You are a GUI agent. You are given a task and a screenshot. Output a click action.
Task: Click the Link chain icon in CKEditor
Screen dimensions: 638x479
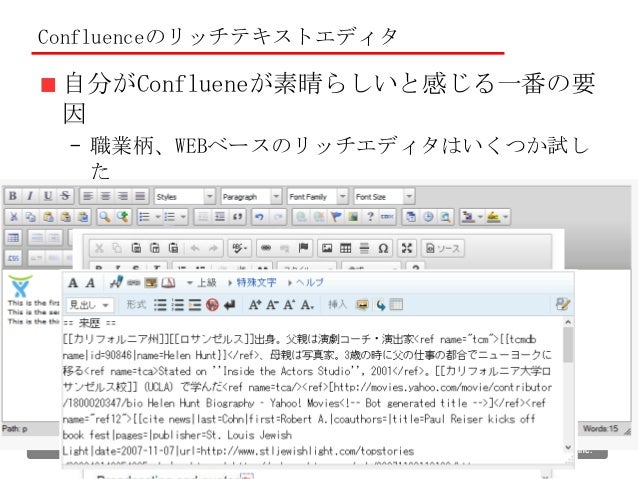tap(266, 248)
